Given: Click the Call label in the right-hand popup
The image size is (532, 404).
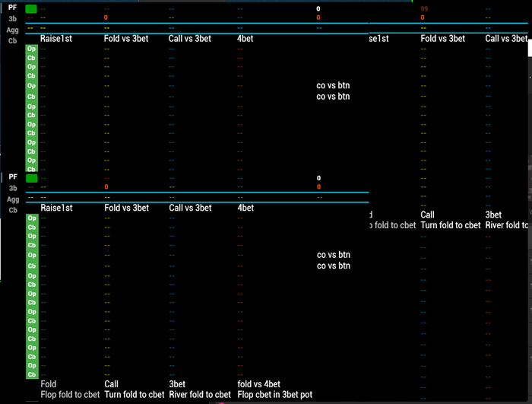Looking at the screenshot, I should tap(427, 215).
